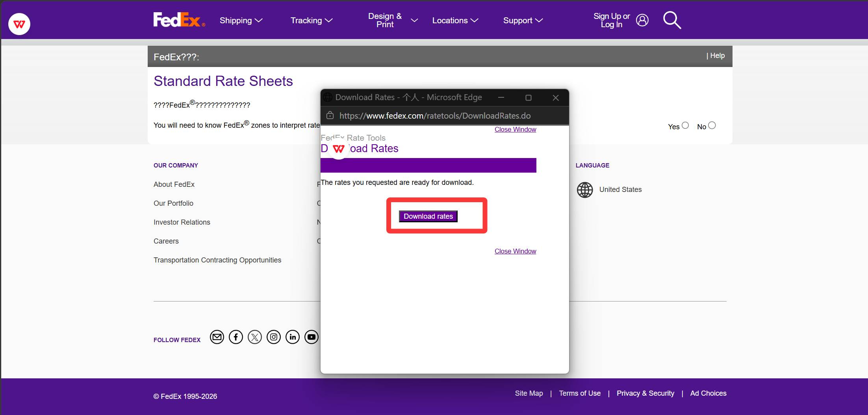Open the search magnifier icon
Screen dimensions: 868x415
[x=672, y=20]
